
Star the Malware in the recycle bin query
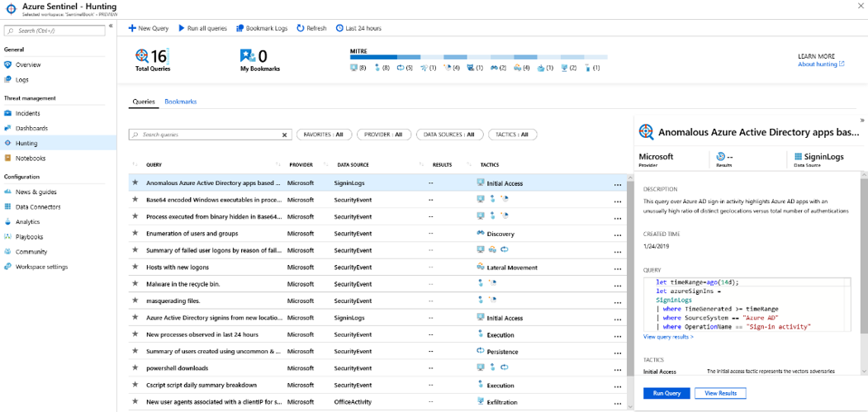pyautogui.click(x=135, y=284)
